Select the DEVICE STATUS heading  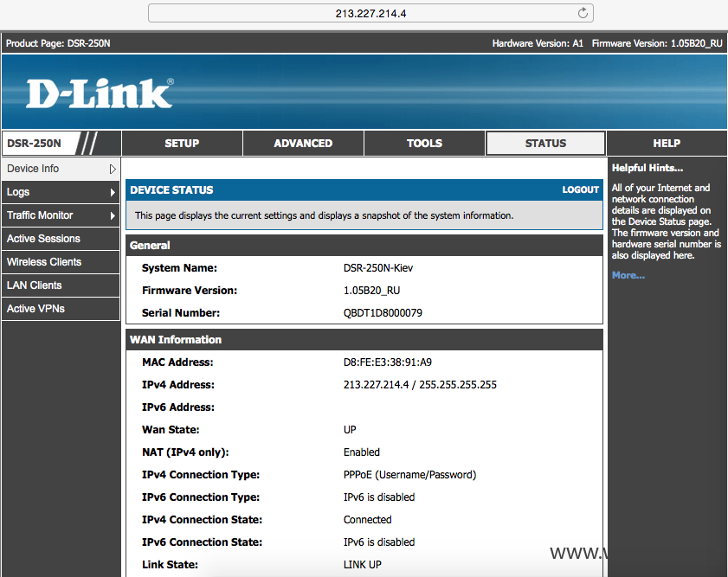pyautogui.click(x=171, y=189)
